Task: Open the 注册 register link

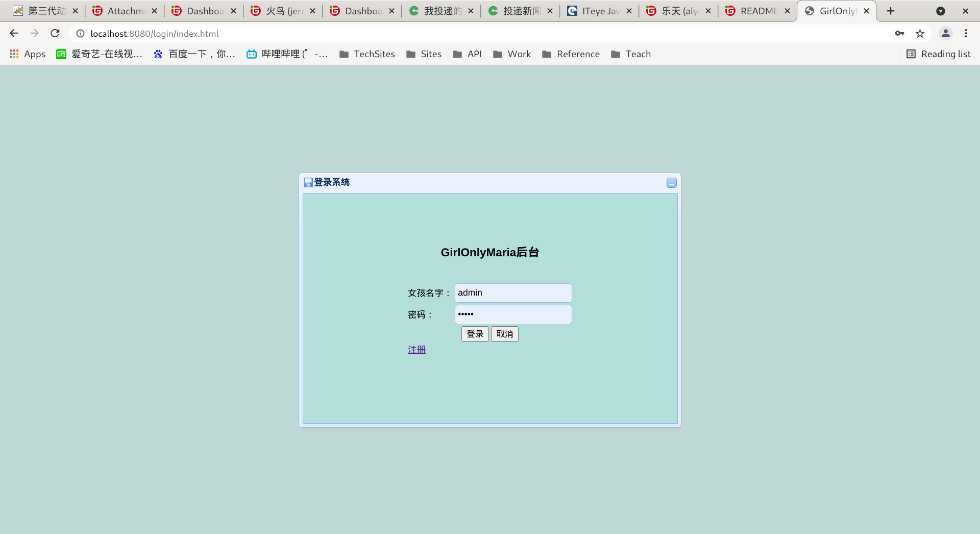Action: [416, 350]
